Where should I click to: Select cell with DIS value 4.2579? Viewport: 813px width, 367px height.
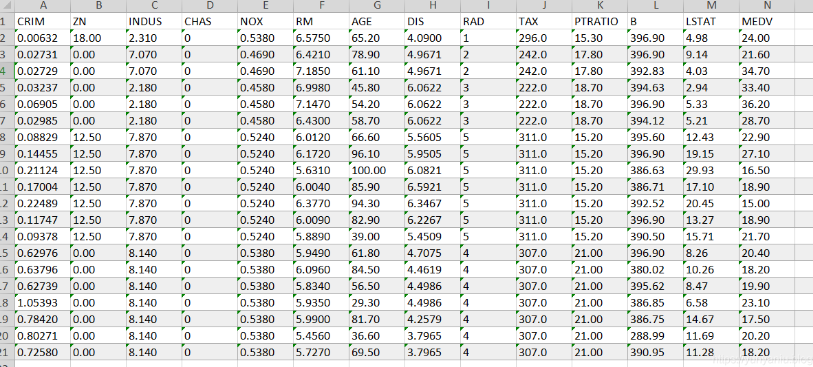pyautogui.click(x=433, y=319)
